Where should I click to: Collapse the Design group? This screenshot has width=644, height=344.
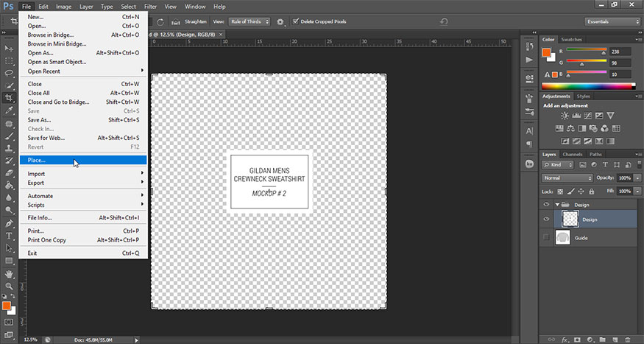pos(557,204)
